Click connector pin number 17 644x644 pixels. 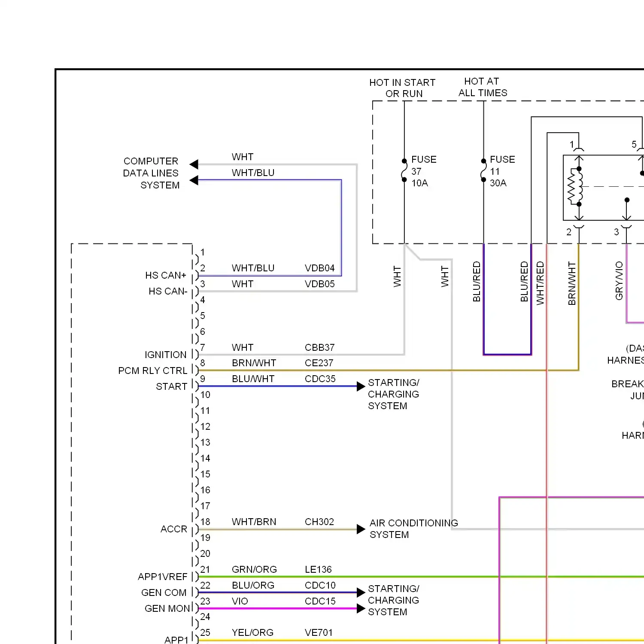205,506
